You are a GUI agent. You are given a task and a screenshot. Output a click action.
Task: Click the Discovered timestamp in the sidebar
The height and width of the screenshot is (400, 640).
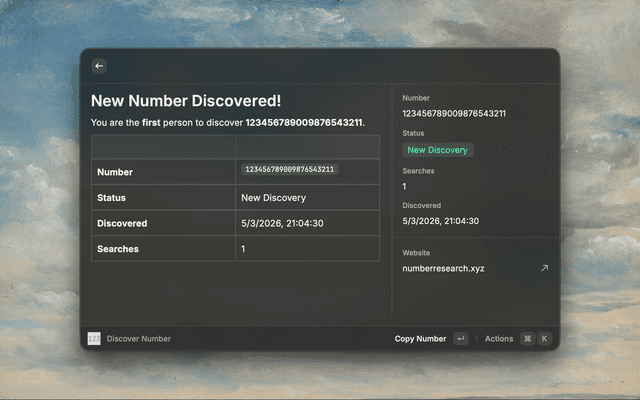pyautogui.click(x=440, y=221)
